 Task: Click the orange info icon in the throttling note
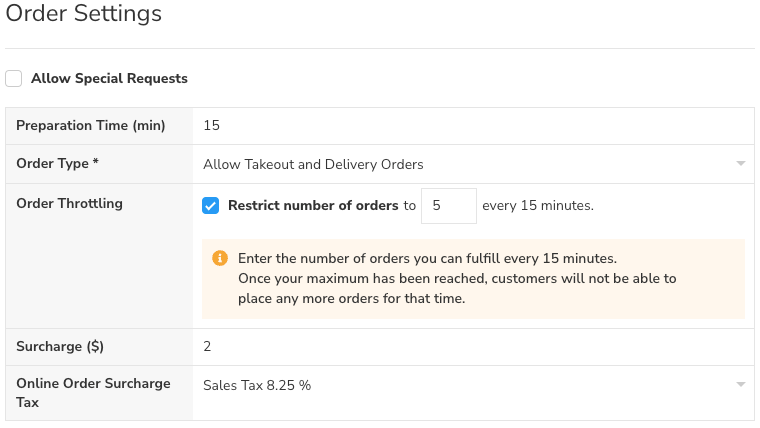[220, 258]
